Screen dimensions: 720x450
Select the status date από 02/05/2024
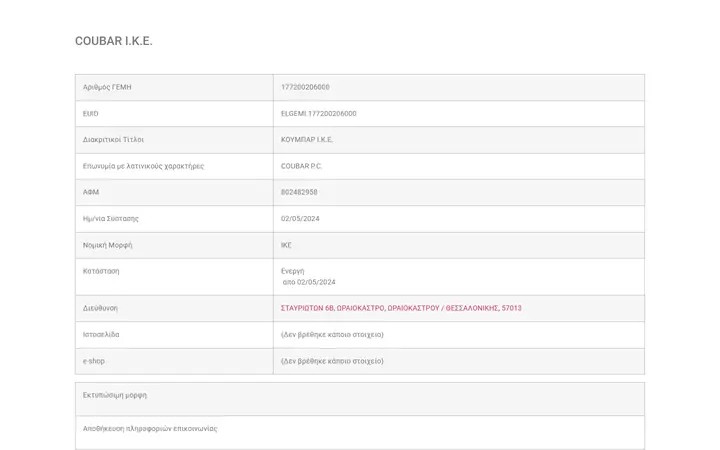pos(309,282)
